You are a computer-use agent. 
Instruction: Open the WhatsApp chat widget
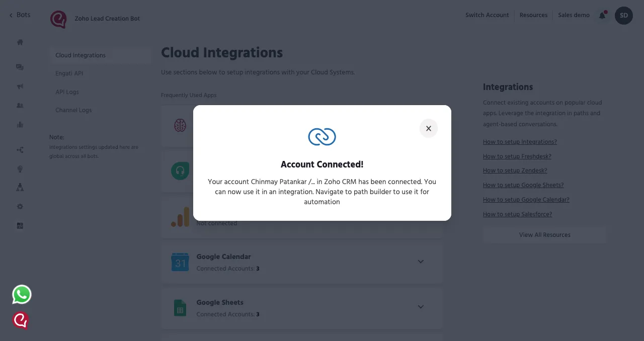pos(22,295)
